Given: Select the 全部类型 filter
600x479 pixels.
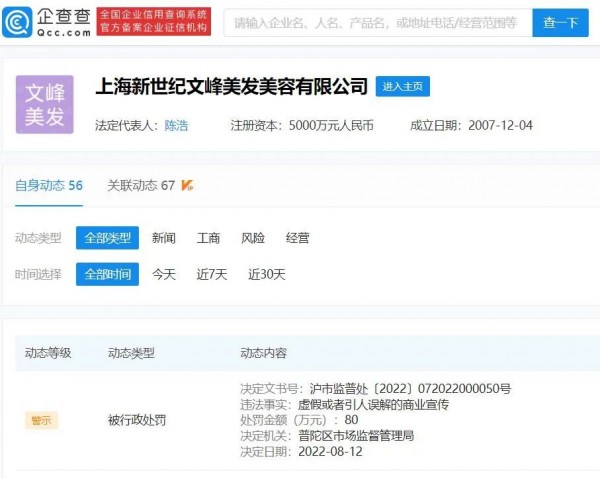Looking at the screenshot, I should (x=107, y=238).
